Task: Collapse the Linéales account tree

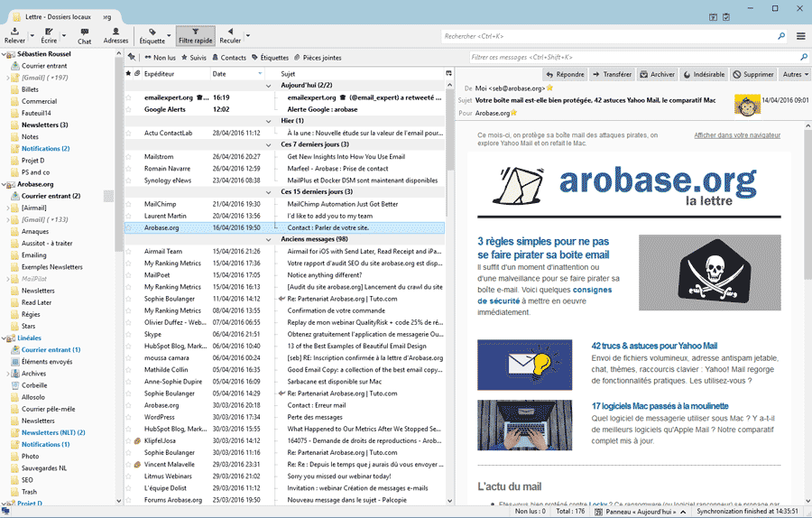Action: (4, 338)
